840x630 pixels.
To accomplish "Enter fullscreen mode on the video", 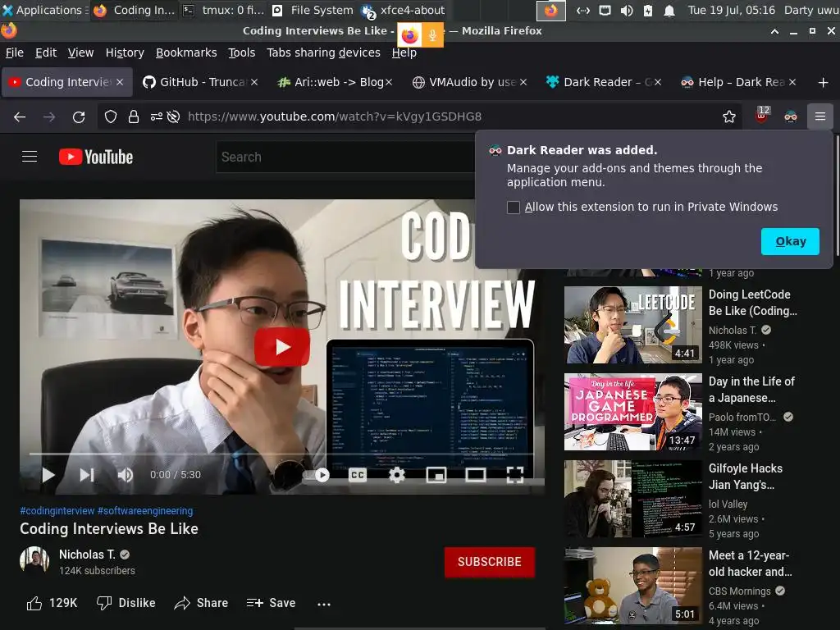I will coord(515,475).
